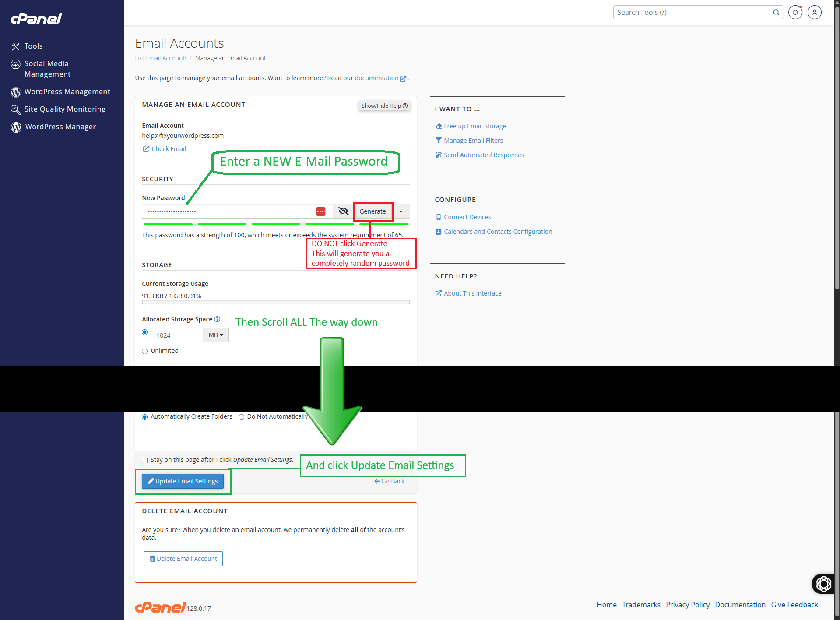
Task: Click Delete Email Account button
Action: coord(183,559)
